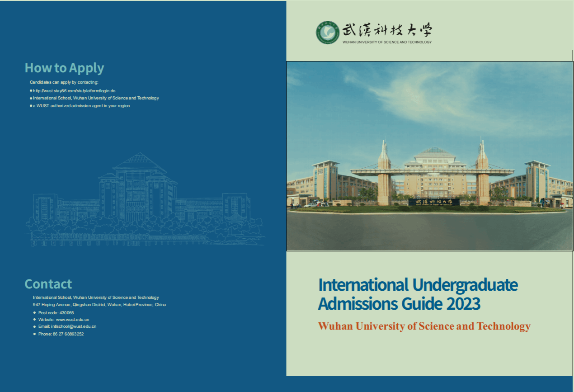This screenshot has height=392, width=574.
Task: Click the round green WUST emblem logo
Action: [x=327, y=33]
